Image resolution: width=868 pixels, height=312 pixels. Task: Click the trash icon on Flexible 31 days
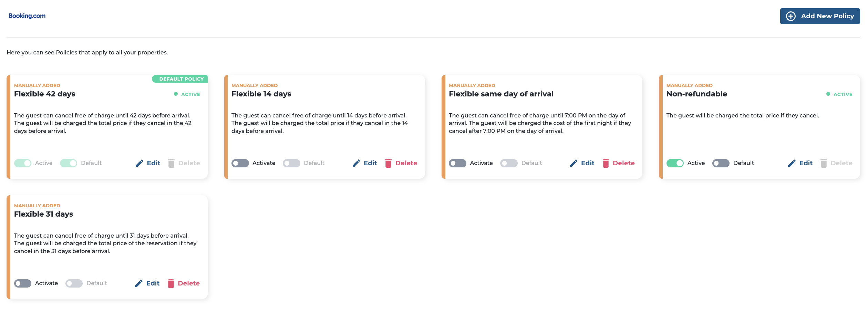(171, 283)
